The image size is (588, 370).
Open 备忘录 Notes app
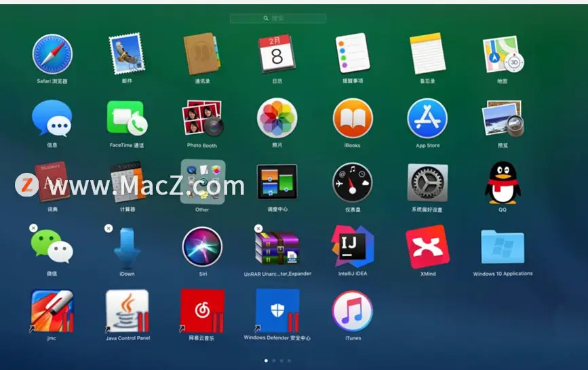pos(427,54)
